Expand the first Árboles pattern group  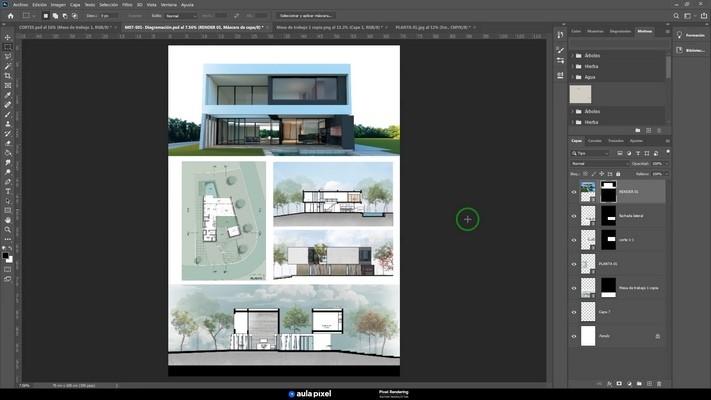(573, 56)
